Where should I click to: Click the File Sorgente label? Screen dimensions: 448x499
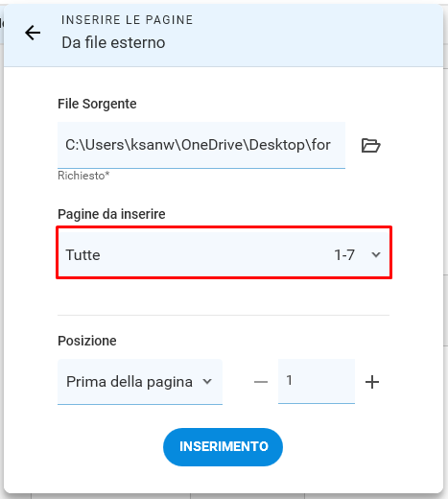coord(97,104)
